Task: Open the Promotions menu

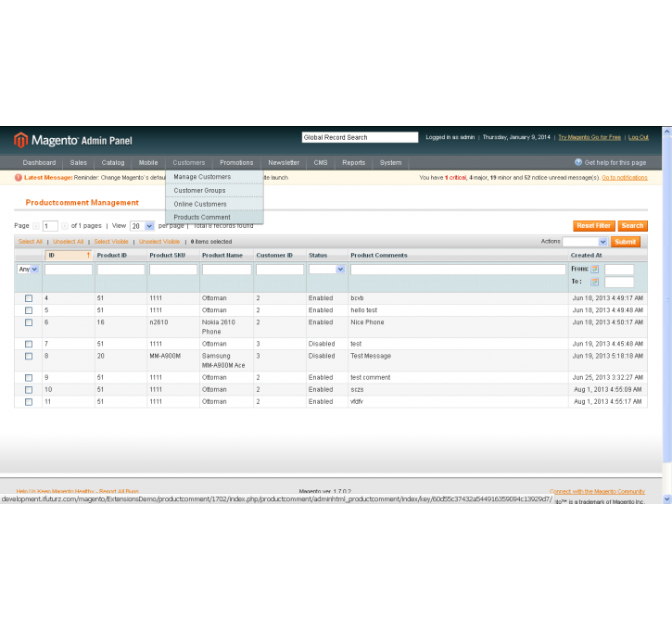Action: 236,163
